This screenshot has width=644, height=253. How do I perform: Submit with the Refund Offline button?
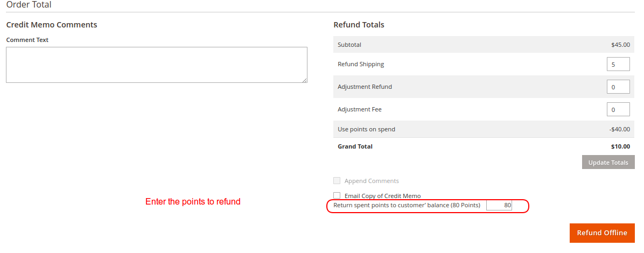tap(602, 233)
